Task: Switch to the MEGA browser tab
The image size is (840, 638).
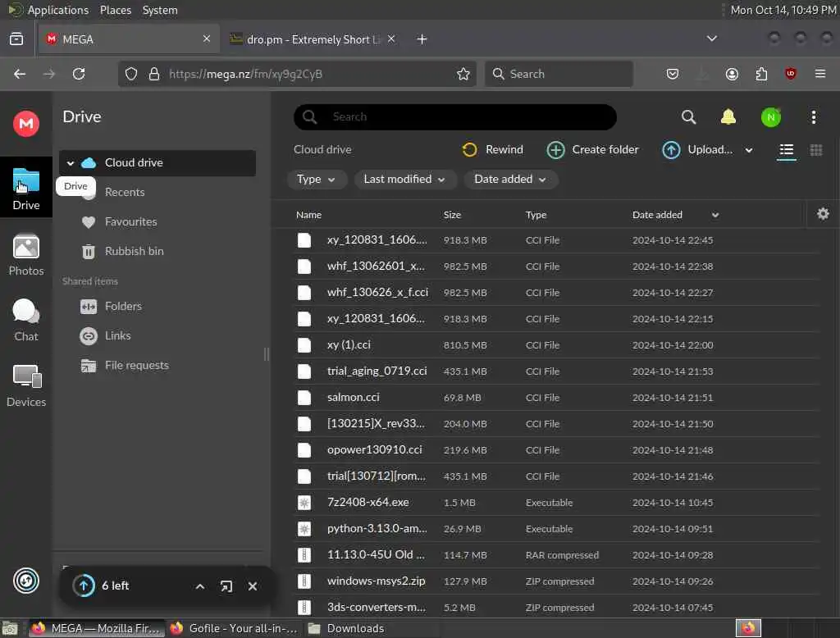Action: click(129, 39)
